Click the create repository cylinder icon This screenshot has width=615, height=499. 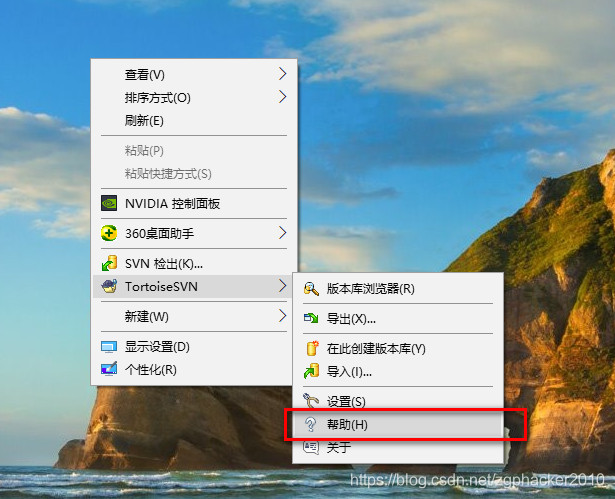pyautogui.click(x=312, y=348)
